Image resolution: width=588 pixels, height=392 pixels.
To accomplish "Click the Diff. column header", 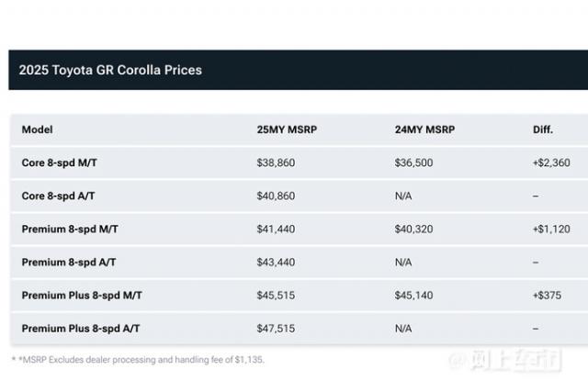I will (x=543, y=129).
